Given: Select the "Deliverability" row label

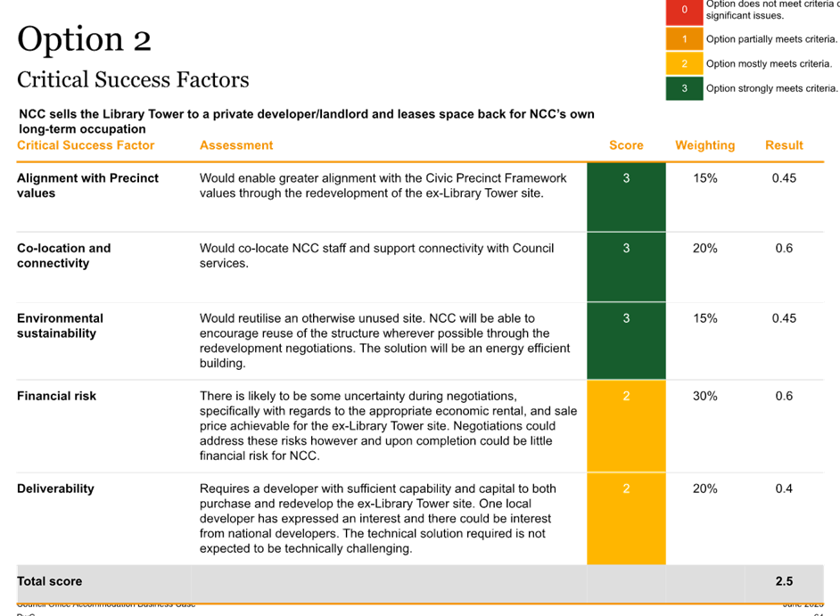Looking at the screenshot, I should tap(55, 489).
